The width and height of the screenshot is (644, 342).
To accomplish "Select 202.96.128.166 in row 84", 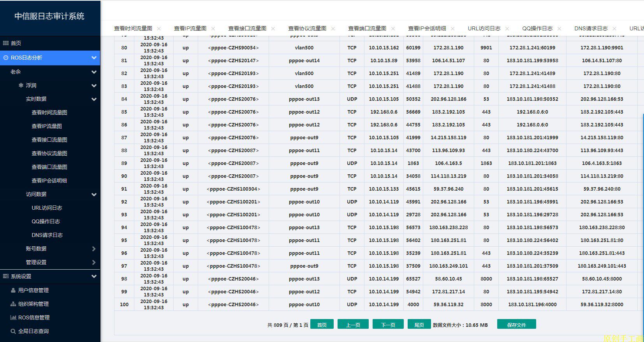I will (x=449, y=99).
